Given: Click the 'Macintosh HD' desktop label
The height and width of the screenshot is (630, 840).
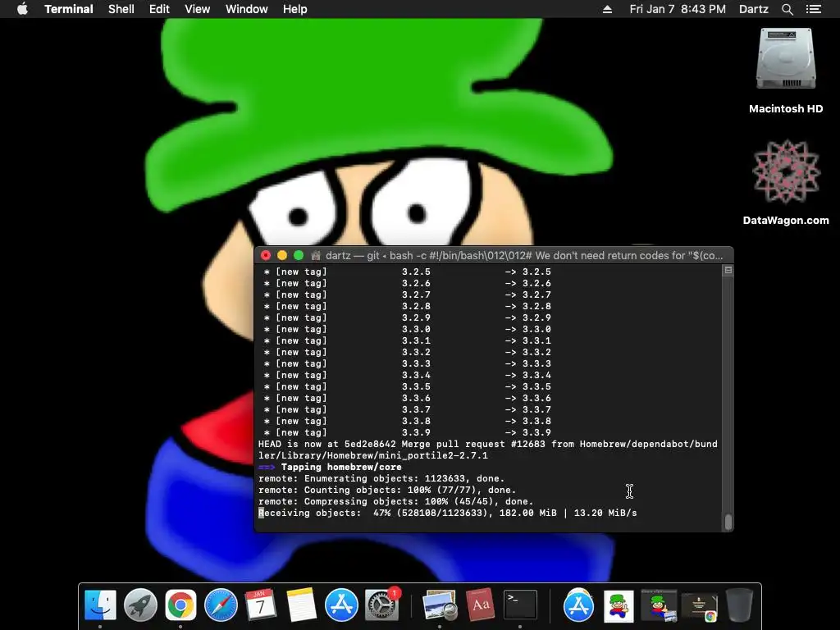Looking at the screenshot, I should click(x=786, y=109).
